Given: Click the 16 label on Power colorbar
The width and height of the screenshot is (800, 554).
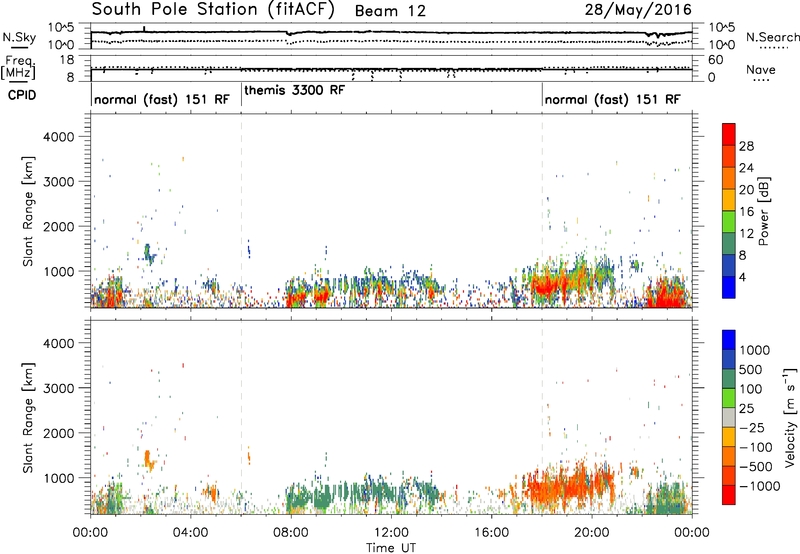Looking at the screenshot, I should [x=746, y=212].
